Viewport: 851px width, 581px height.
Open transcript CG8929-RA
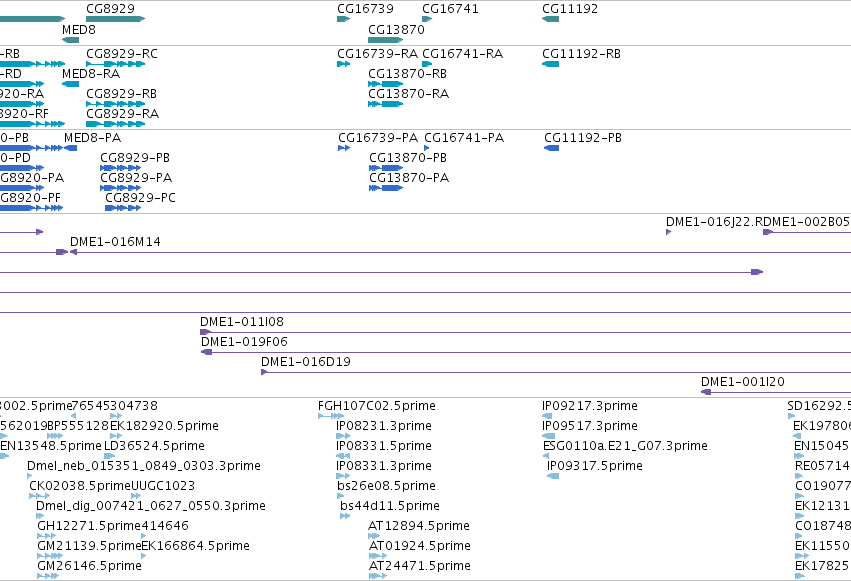click(x=116, y=124)
